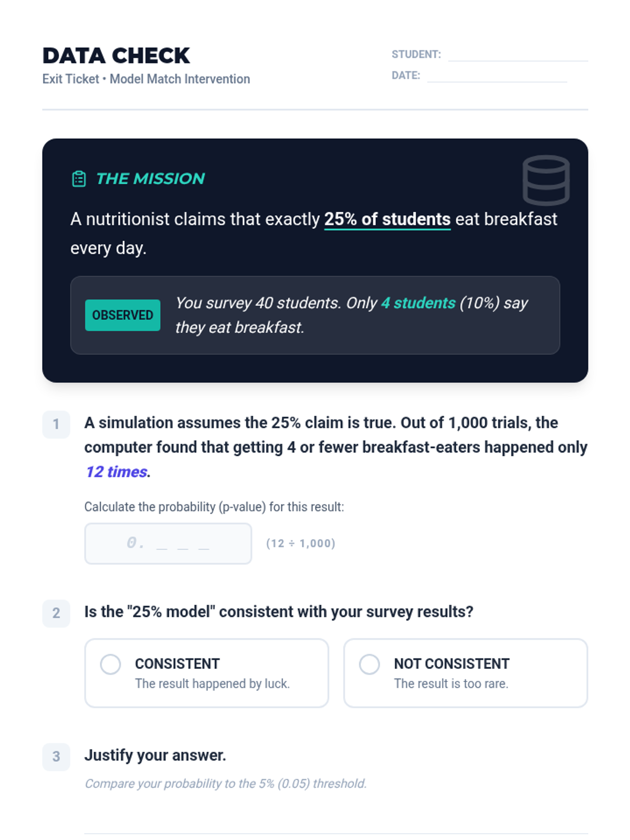Click the blue '12 times' text
This screenshot has height=840, width=630.
pyautogui.click(x=117, y=471)
